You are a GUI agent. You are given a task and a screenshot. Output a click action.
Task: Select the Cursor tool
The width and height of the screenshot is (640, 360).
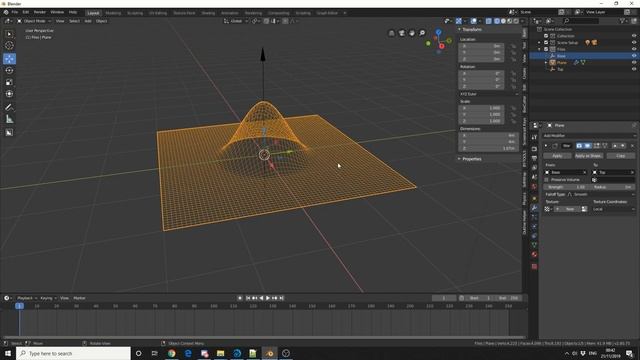(x=9, y=46)
